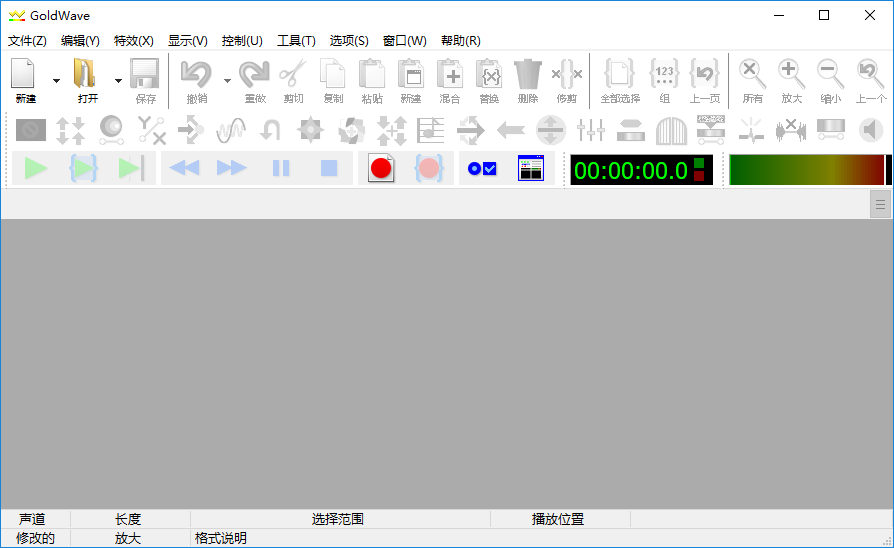
Task: Expand the dropdown arrow beside 撤销
Action: pos(227,81)
